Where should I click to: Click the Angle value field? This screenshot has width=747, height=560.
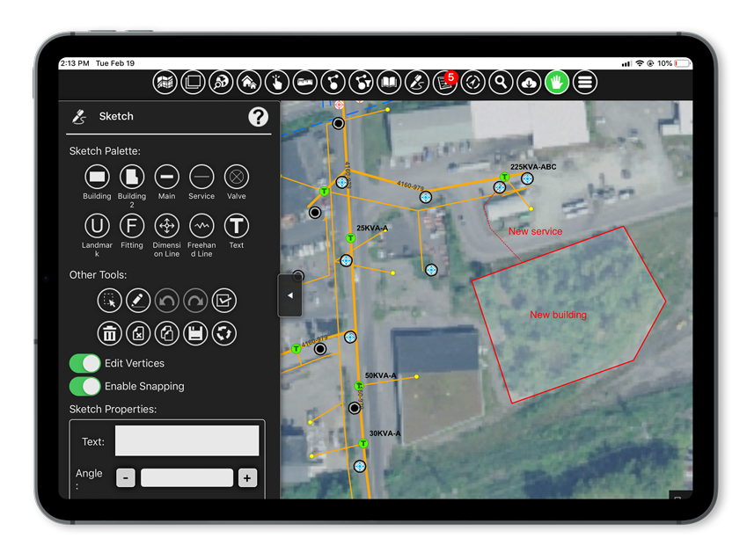187,477
